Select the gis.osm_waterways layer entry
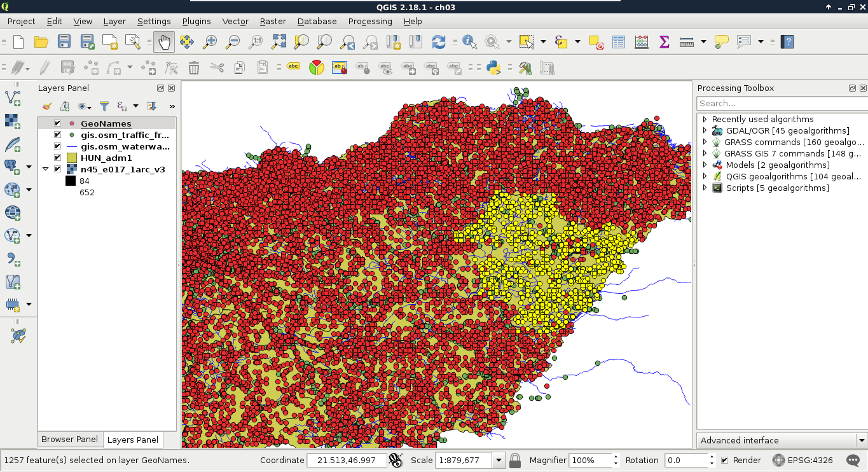868x472 pixels. pos(125,146)
